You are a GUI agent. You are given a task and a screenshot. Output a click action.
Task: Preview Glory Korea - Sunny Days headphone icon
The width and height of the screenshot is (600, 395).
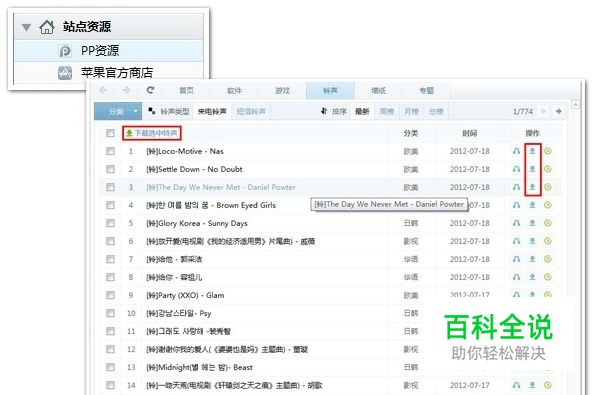point(516,223)
